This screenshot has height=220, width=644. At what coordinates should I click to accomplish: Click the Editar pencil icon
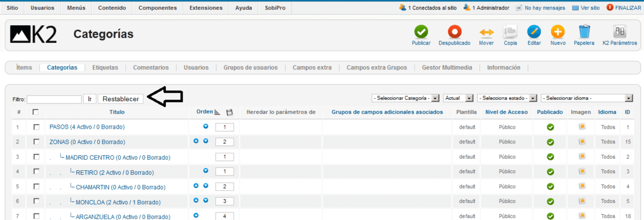point(534,32)
